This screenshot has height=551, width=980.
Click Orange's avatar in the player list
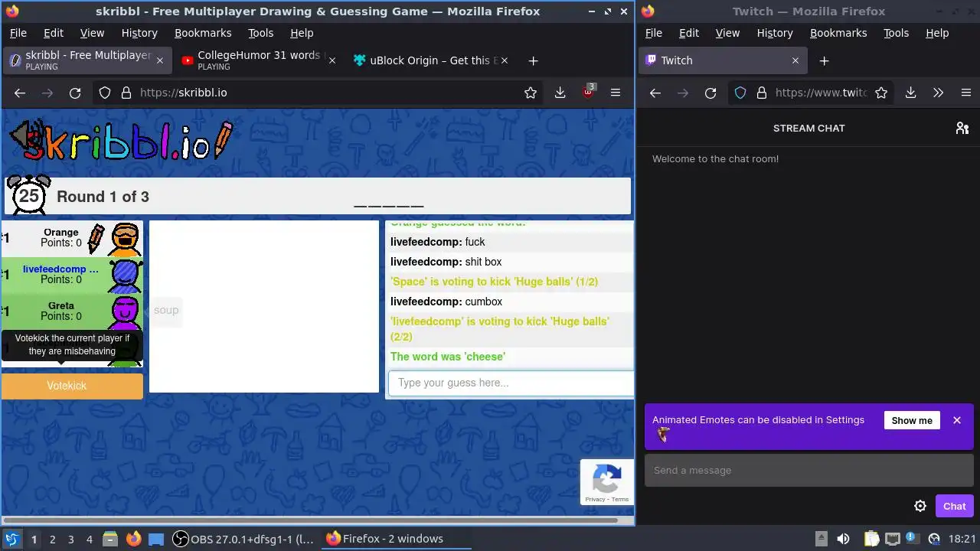(125, 239)
